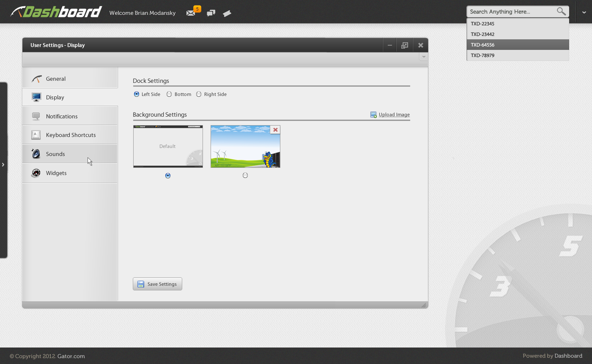Screen dimensions: 592x364
Task: Restore the User Settings window
Action: point(405,45)
